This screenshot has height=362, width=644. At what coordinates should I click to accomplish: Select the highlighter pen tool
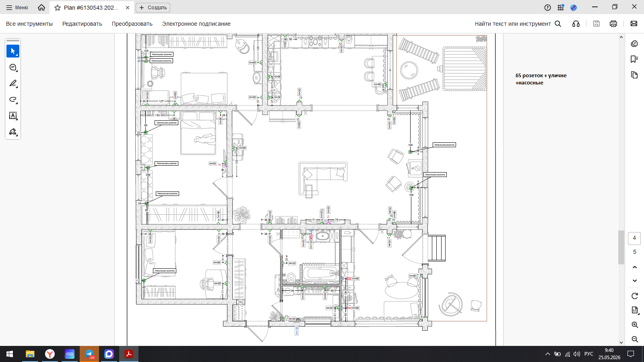click(x=13, y=83)
